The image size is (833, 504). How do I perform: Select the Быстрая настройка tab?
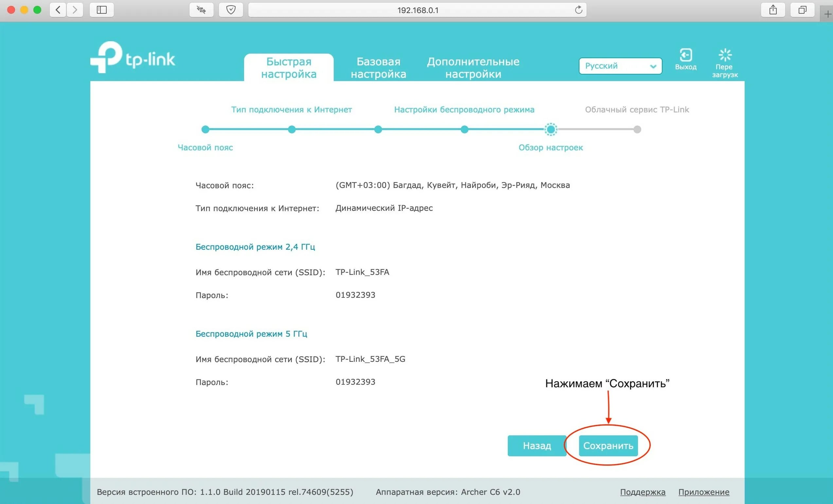(289, 68)
